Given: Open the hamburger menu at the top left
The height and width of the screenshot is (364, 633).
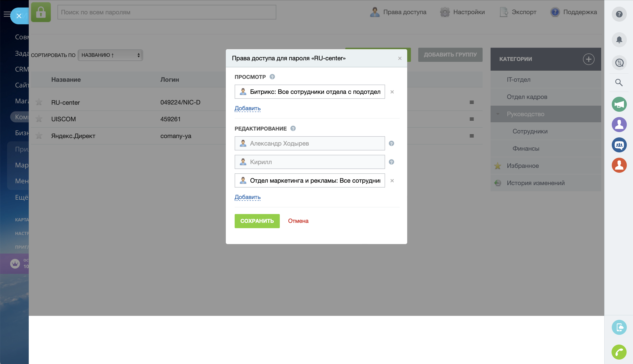Looking at the screenshot, I should (x=6, y=14).
